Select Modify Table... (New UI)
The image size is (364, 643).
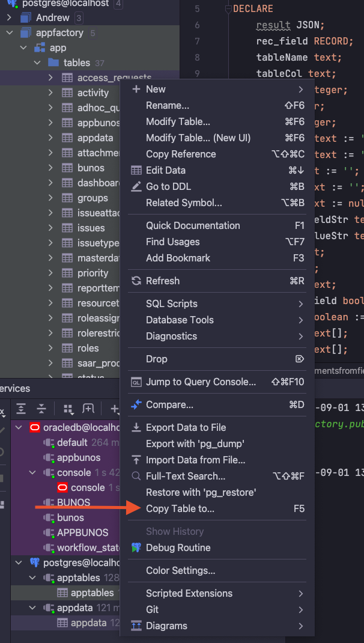pos(217,138)
